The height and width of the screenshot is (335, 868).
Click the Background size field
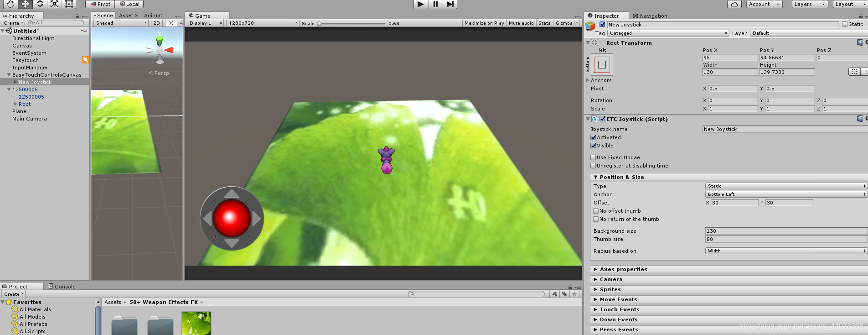click(786, 231)
